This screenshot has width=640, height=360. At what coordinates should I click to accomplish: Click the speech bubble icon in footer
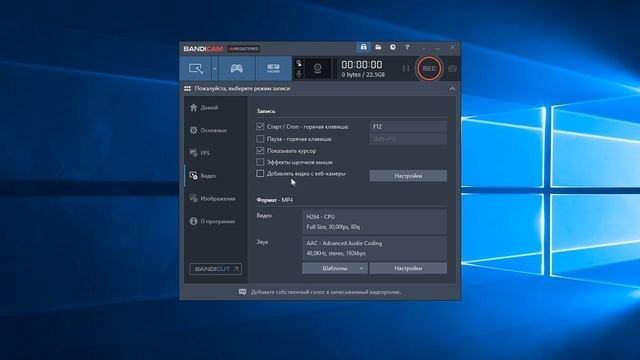[x=242, y=292]
